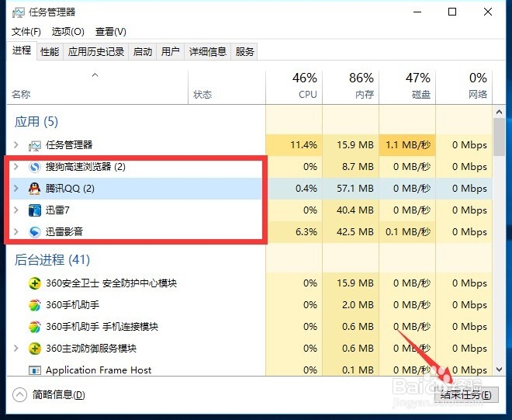This screenshot has width=512, height=420.
Task: Click the 40.4 MB memory value
Action: point(355,210)
